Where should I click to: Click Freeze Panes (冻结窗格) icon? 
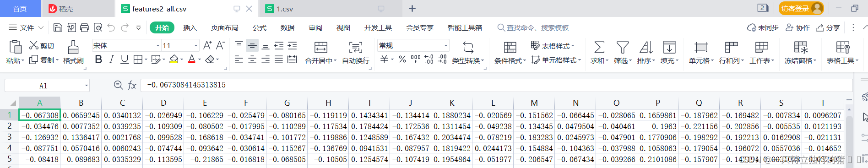pos(801,47)
